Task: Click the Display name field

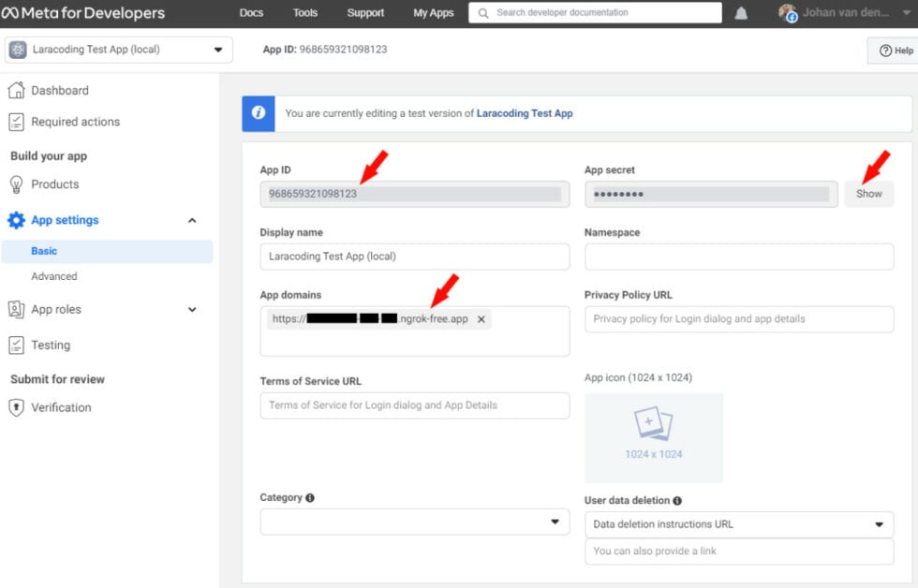Action: coord(414,257)
